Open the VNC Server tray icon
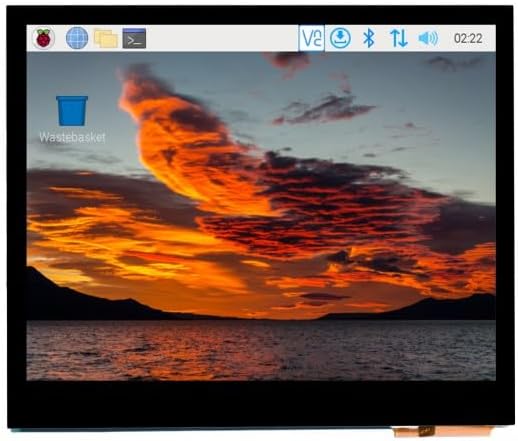The width and height of the screenshot is (518, 441). coord(312,38)
